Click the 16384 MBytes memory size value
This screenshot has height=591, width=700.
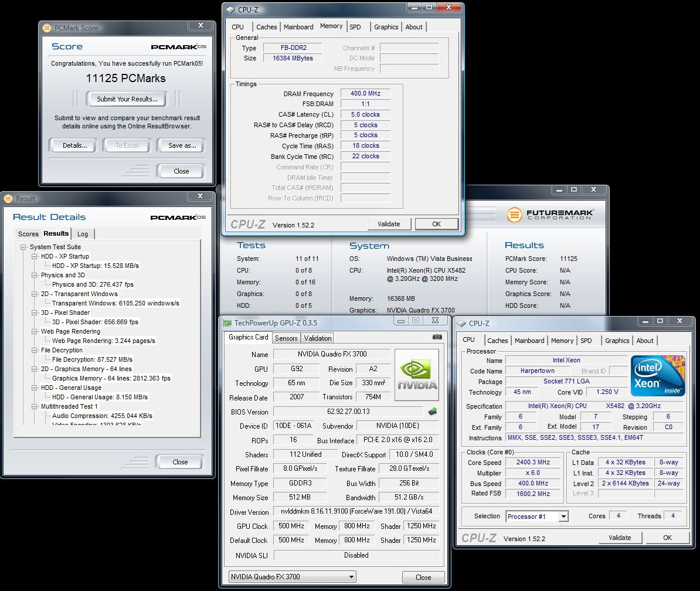(x=293, y=58)
